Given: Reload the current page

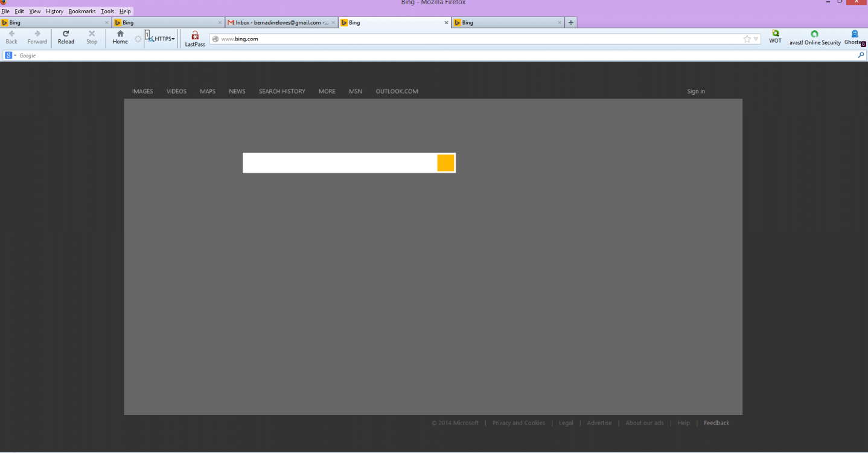Looking at the screenshot, I should [66, 37].
